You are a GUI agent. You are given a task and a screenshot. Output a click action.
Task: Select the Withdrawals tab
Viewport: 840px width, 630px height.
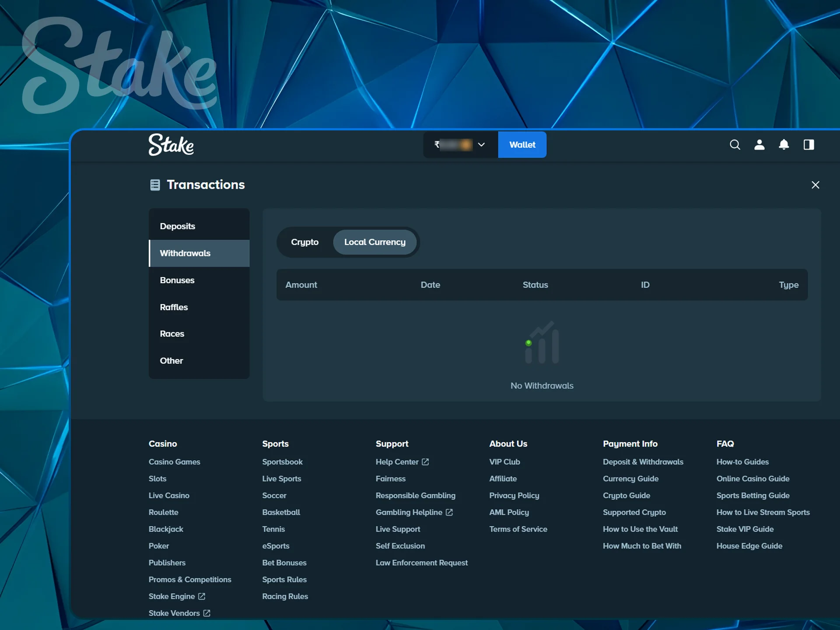[x=199, y=253]
